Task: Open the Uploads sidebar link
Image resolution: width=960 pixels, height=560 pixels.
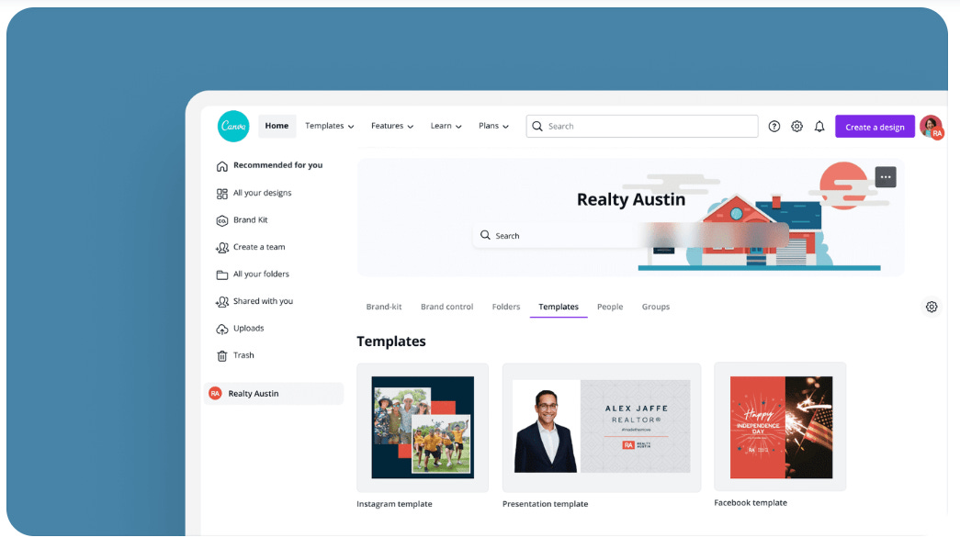Action: [x=249, y=328]
